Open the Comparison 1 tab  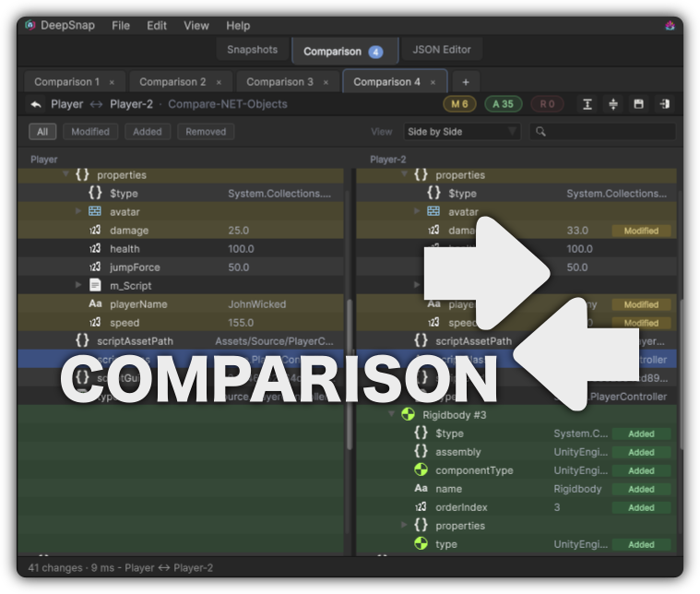pos(66,82)
